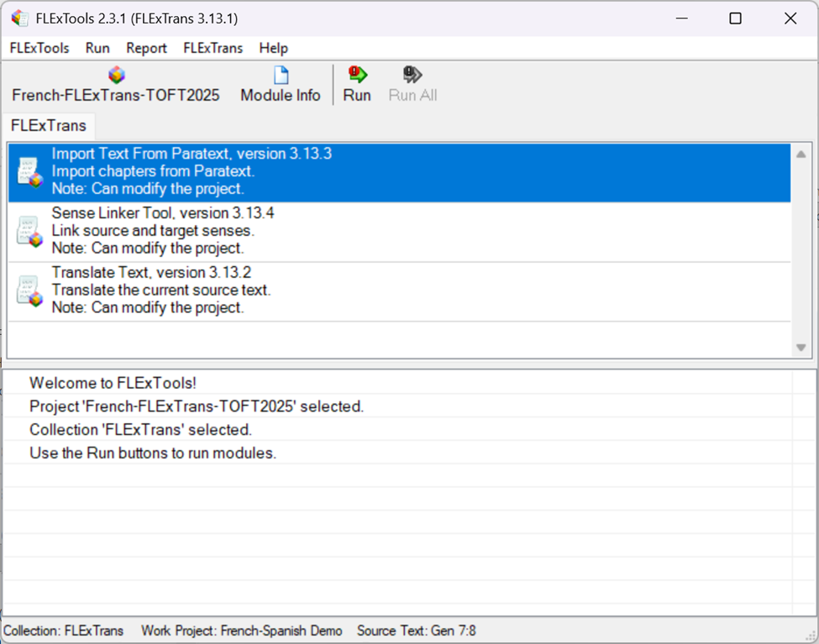Click the Translate Text module icon
The width and height of the screenshot is (819, 644).
[29, 291]
